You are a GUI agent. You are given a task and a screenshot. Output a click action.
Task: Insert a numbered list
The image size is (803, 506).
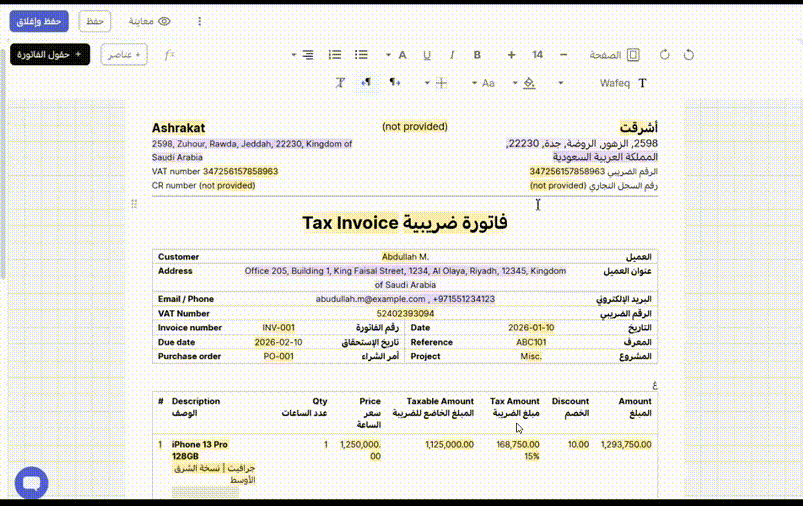pyautogui.click(x=335, y=55)
